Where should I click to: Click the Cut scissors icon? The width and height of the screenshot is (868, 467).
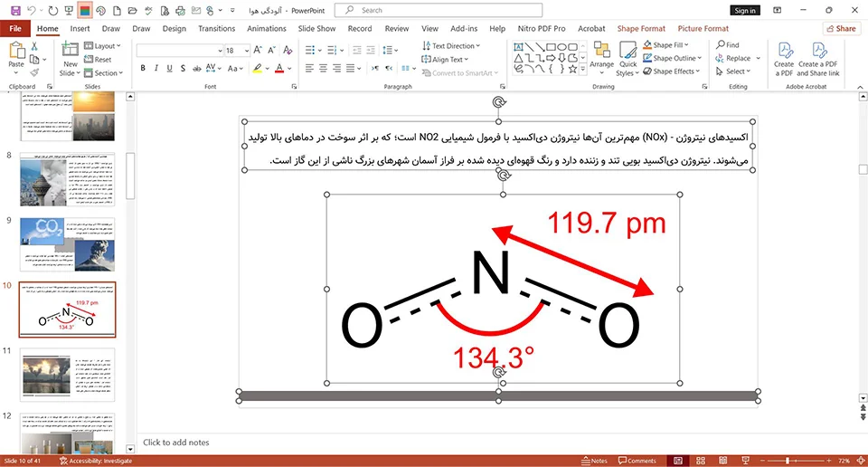(x=34, y=46)
